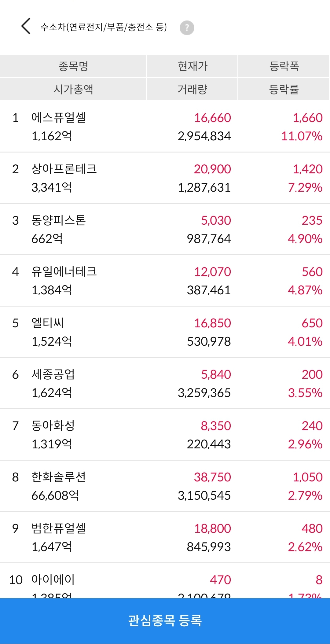330x644 pixels.
Task: Select the 한화솔루션 row
Action: (x=165, y=486)
